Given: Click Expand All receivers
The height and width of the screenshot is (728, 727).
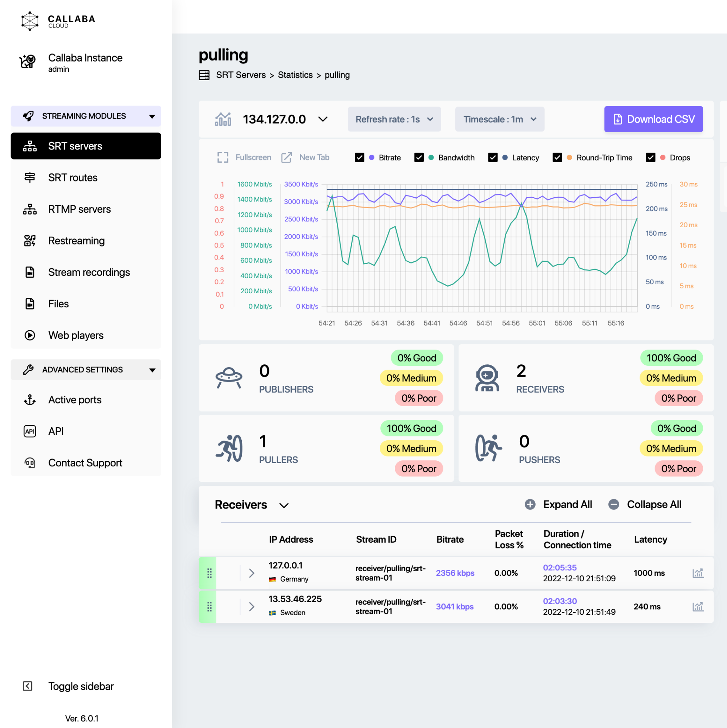Looking at the screenshot, I should click(558, 505).
